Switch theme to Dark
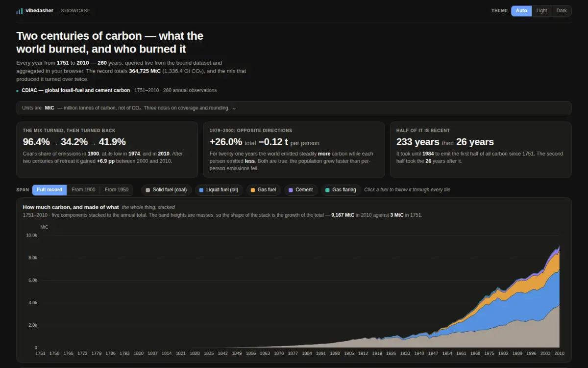 [562, 11]
